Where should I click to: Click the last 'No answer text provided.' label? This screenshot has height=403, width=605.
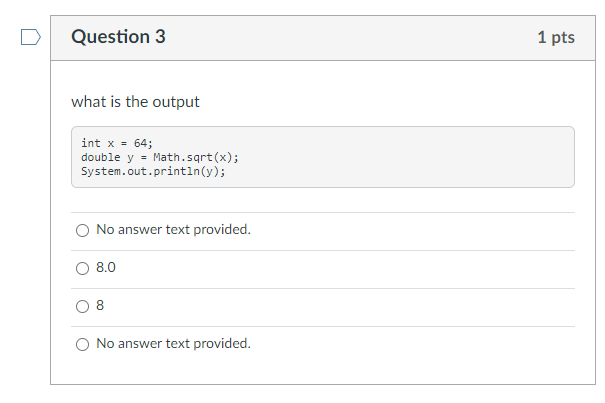coord(173,344)
